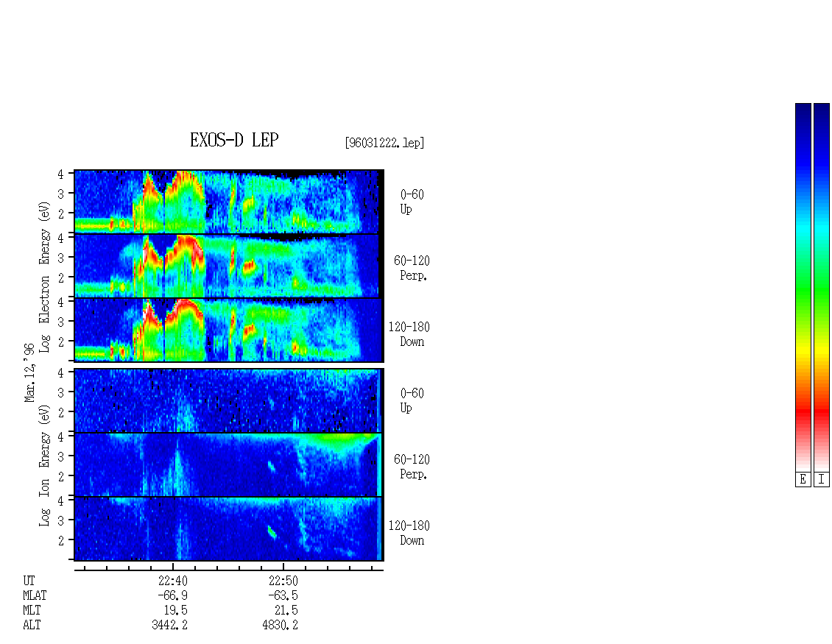Image resolution: width=832 pixels, height=644 pixels.
Task: Click the I label box under the color bar
Action: (822, 480)
